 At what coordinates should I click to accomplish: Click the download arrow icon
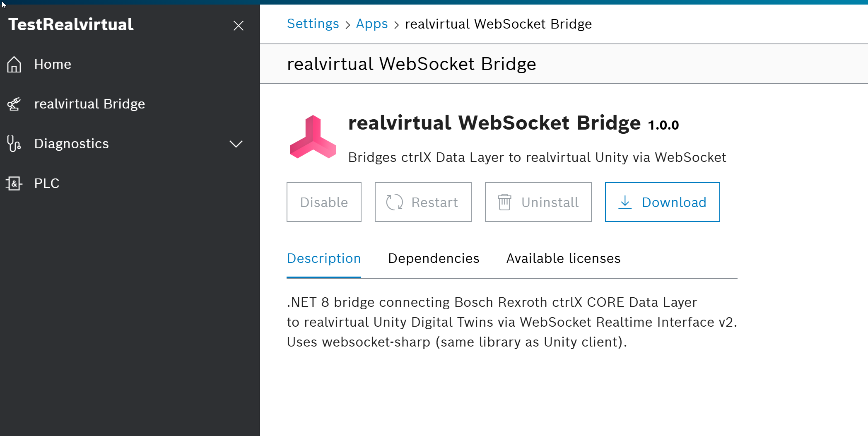pos(625,202)
